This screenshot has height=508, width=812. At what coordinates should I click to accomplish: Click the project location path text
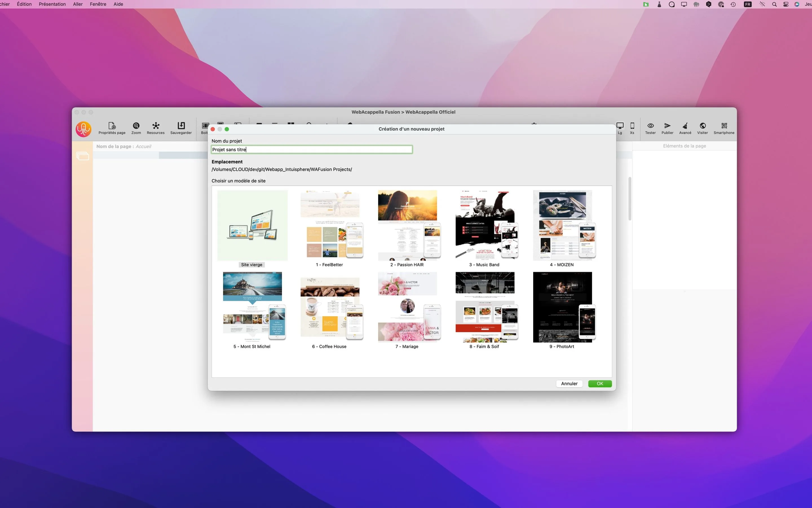point(281,169)
